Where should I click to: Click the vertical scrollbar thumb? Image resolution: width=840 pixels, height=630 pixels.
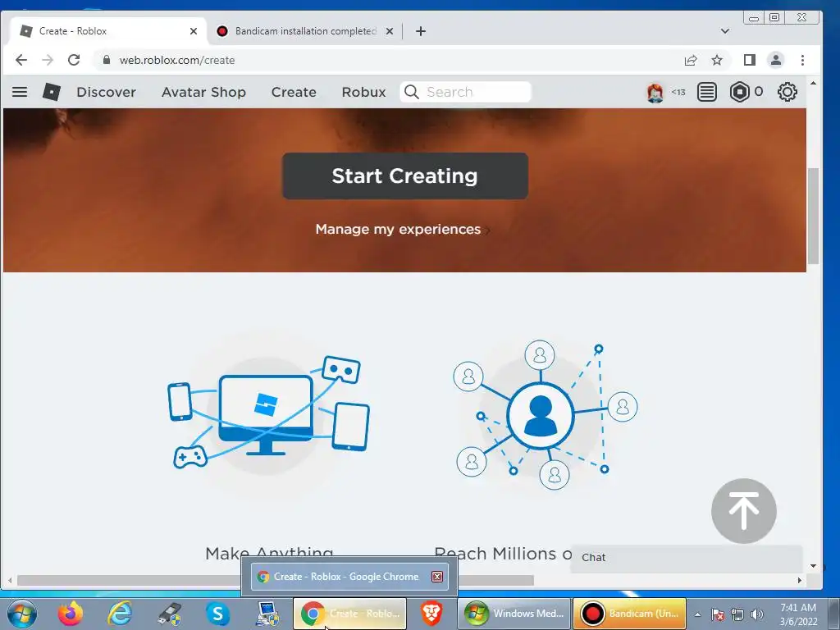click(x=813, y=216)
